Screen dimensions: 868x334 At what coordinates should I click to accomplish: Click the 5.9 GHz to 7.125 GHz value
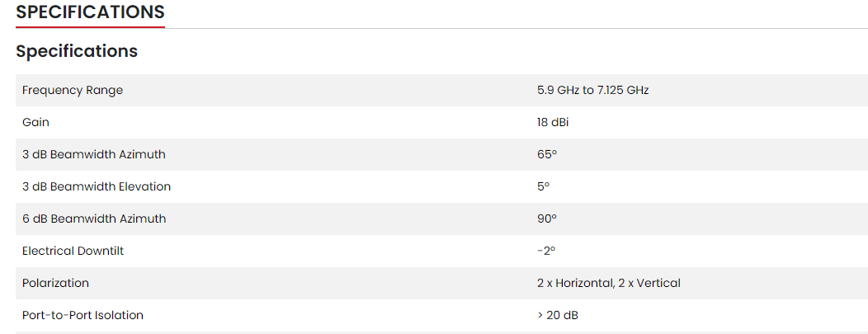tap(592, 90)
